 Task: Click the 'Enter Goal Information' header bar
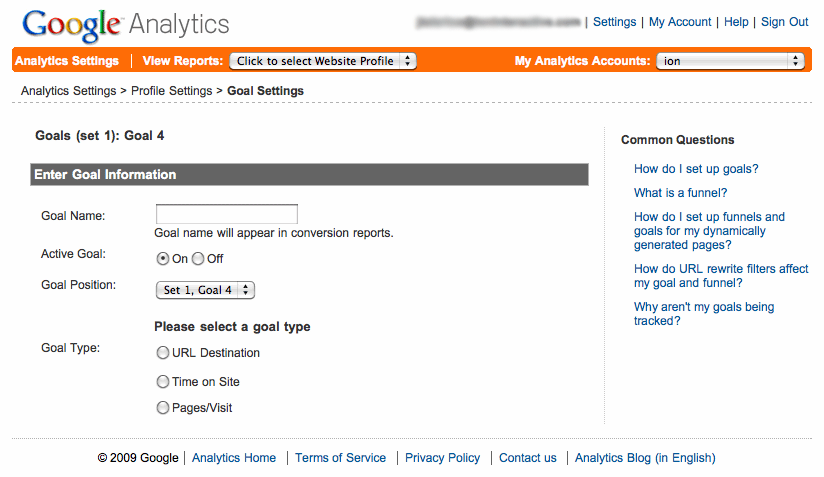[309, 174]
